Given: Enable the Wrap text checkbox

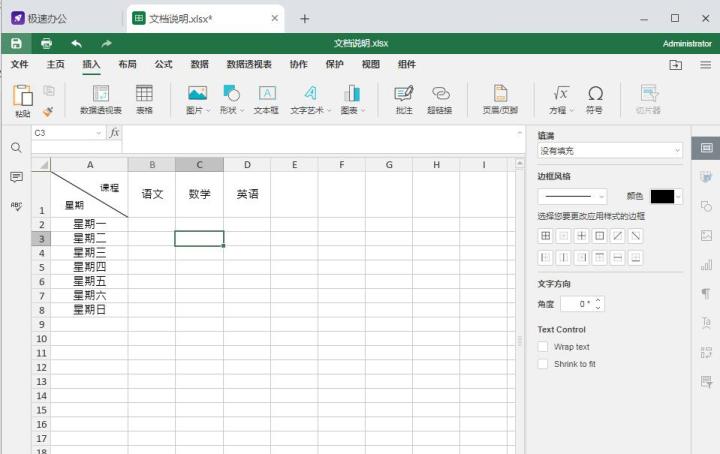Looking at the screenshot, I should tap(543, 347).
